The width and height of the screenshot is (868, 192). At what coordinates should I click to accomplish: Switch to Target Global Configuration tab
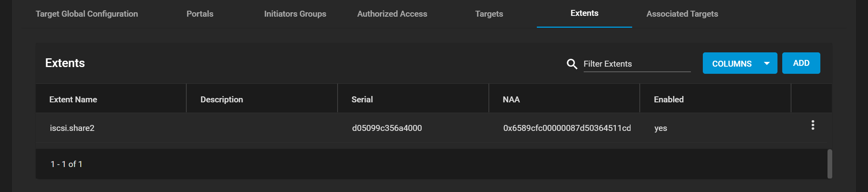tap(87, 14)
